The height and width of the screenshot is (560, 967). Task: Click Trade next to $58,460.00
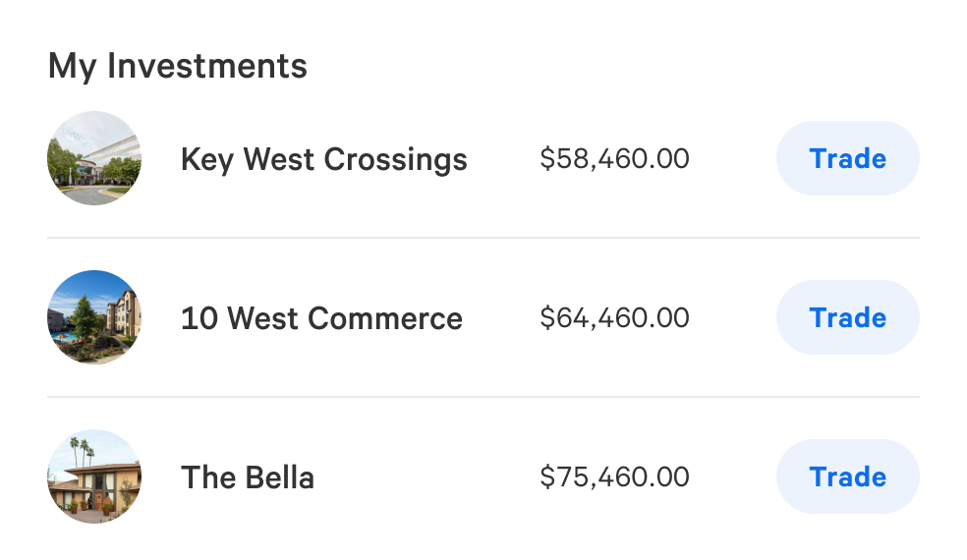click(x=847, y=158)
